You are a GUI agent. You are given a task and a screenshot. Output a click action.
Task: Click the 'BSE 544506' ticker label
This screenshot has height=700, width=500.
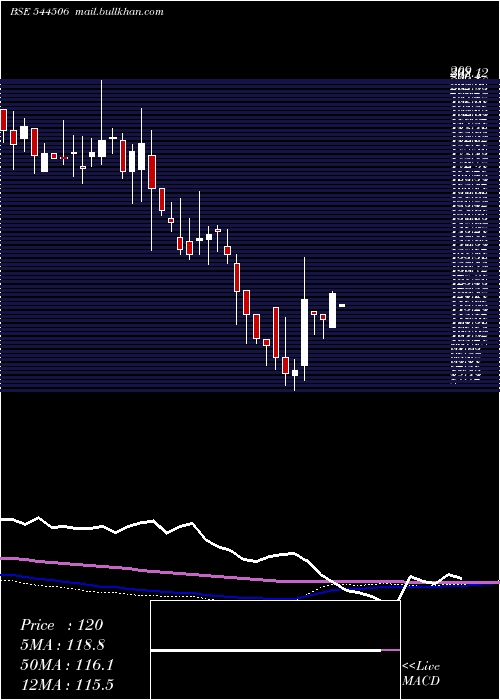pyautogui.click(x=39, y=12)
